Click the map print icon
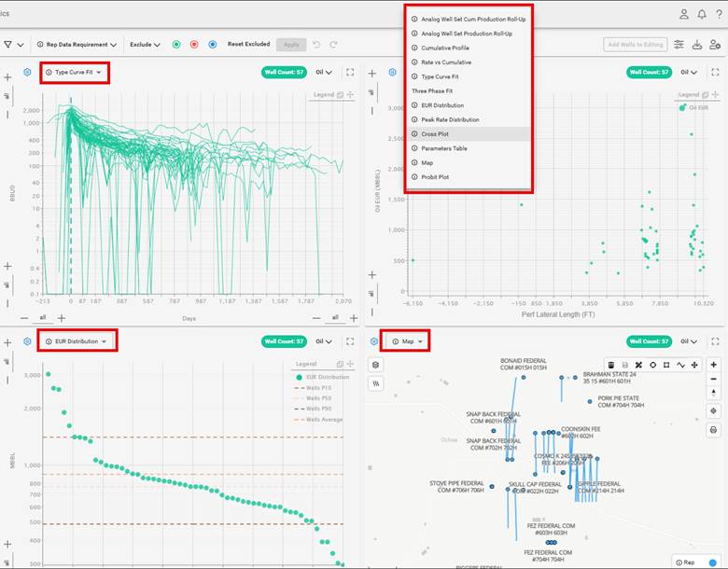728x569 pixels. click(x=714, y=430)
